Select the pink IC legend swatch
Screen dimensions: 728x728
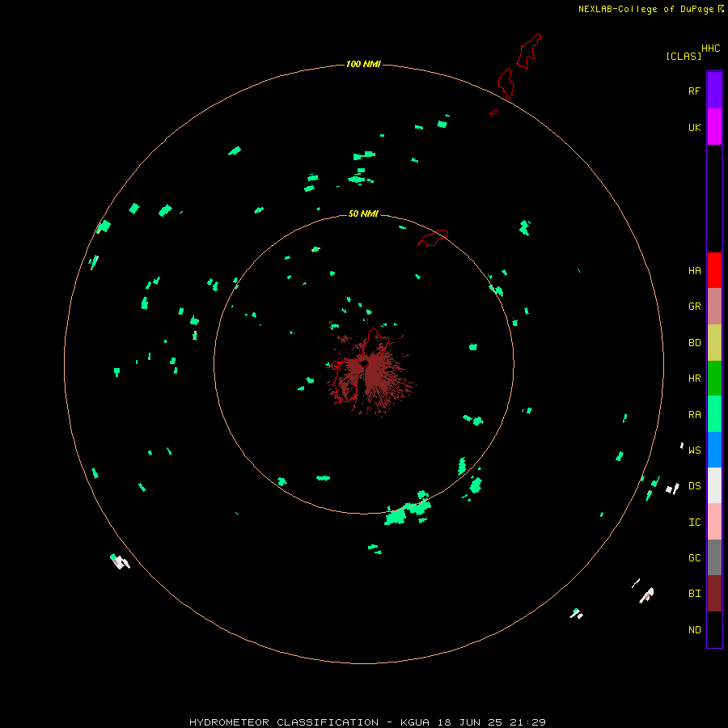[x=714, y=522]
